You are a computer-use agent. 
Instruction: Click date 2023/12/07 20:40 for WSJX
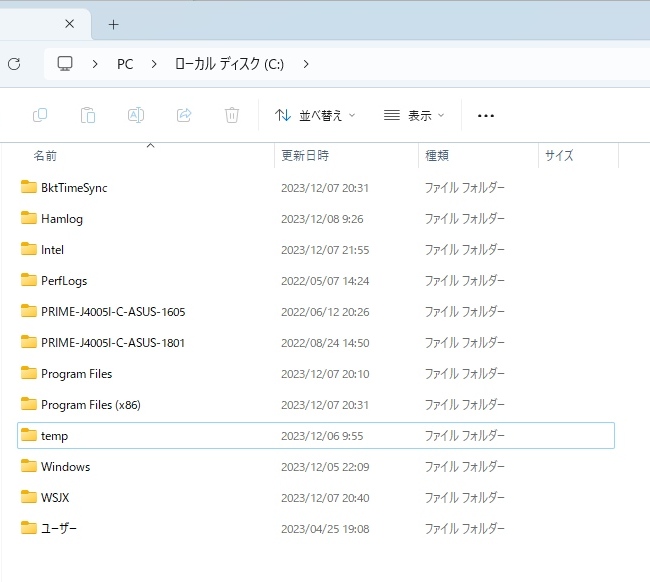click(x=325, y=498)
